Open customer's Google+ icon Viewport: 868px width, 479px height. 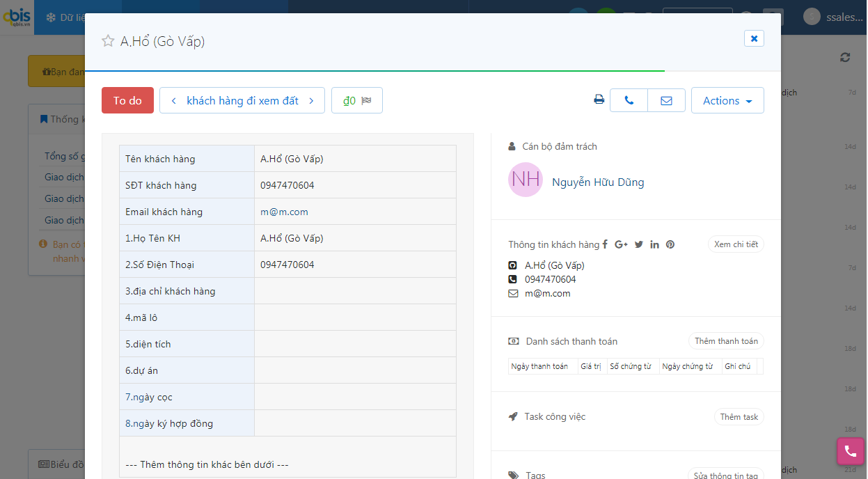pyautogui.click(x=621, y=244)
